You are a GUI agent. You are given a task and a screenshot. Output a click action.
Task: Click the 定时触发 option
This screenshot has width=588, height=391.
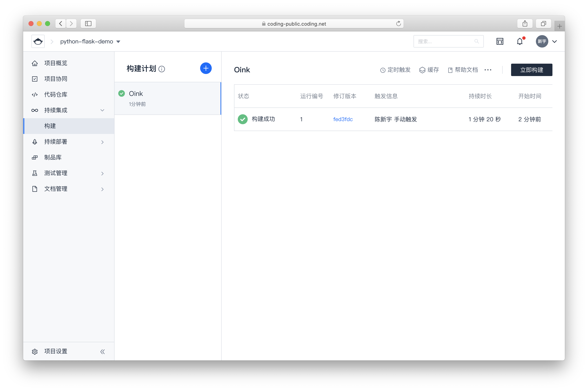pos(395,70)
